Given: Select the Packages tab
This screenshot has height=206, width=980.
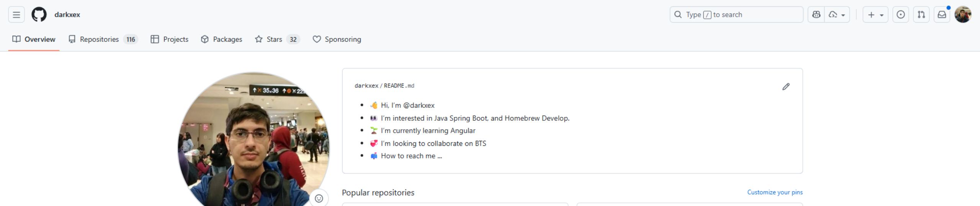Looking at the screenshot, I should 222,39.
